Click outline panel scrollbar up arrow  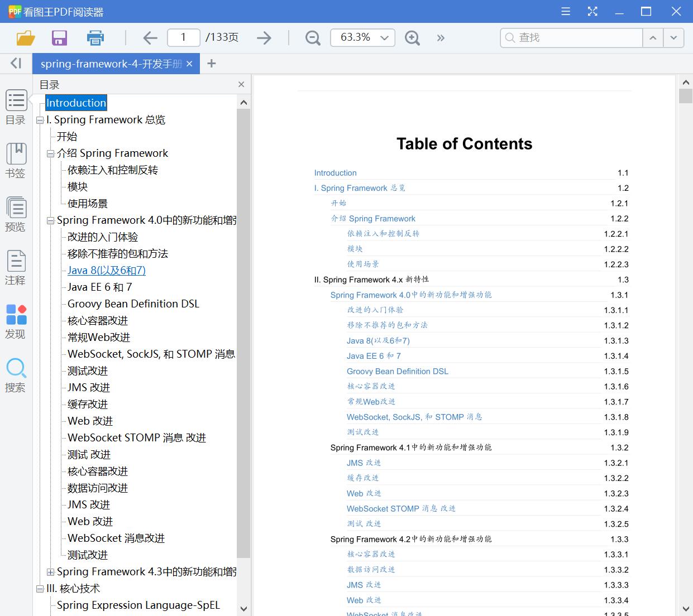[x=243, y=103]
